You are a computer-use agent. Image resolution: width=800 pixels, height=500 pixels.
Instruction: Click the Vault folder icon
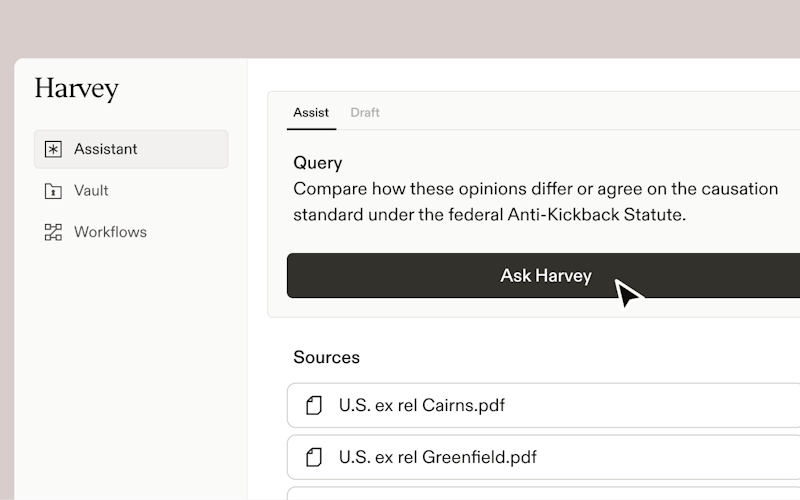[53, 191]
